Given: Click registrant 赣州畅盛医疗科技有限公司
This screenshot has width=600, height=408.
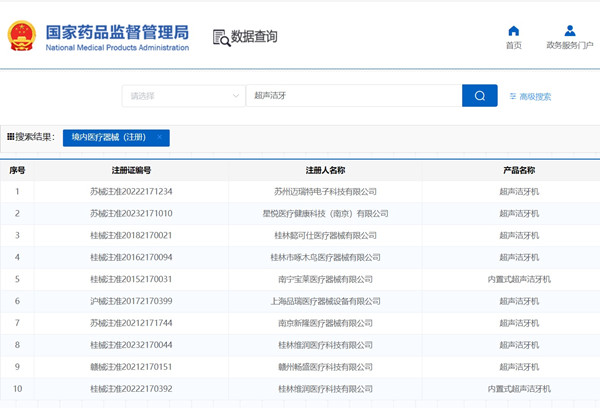Looking at the screenshot, I should click(x=325, y=367).
